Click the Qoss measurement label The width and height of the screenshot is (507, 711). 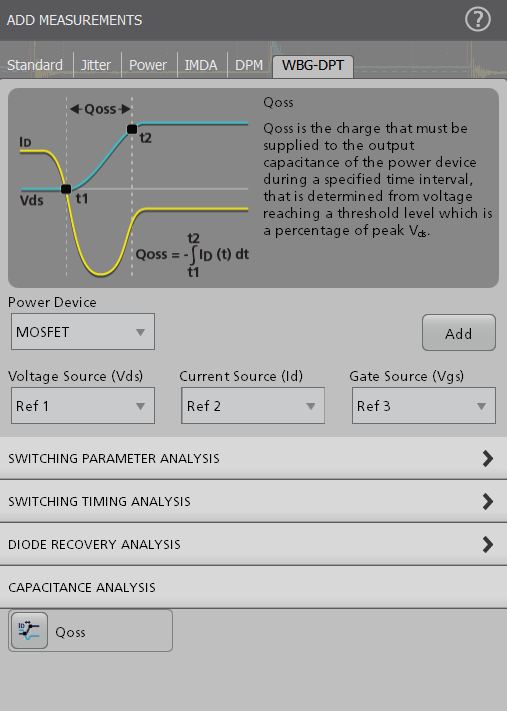click(x=70, y=632)
